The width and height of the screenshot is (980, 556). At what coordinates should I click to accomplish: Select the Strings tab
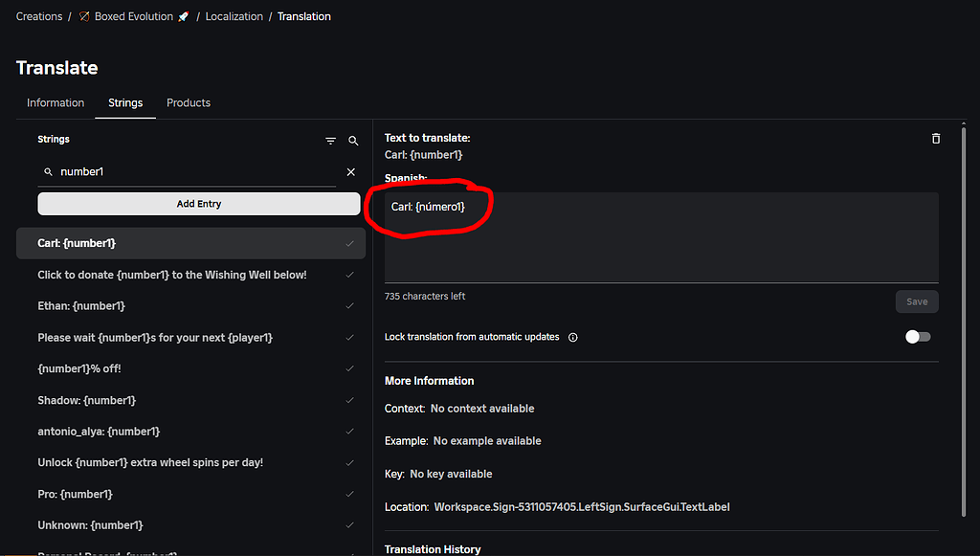click(125, 102)
